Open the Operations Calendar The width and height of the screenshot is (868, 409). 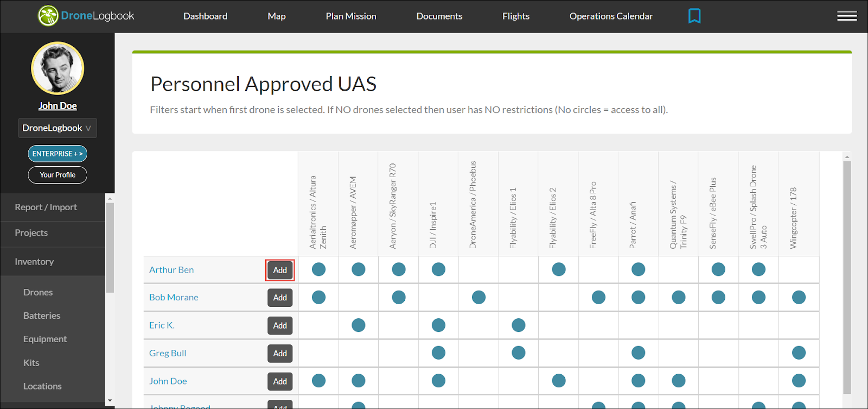[x=611, y=16]
